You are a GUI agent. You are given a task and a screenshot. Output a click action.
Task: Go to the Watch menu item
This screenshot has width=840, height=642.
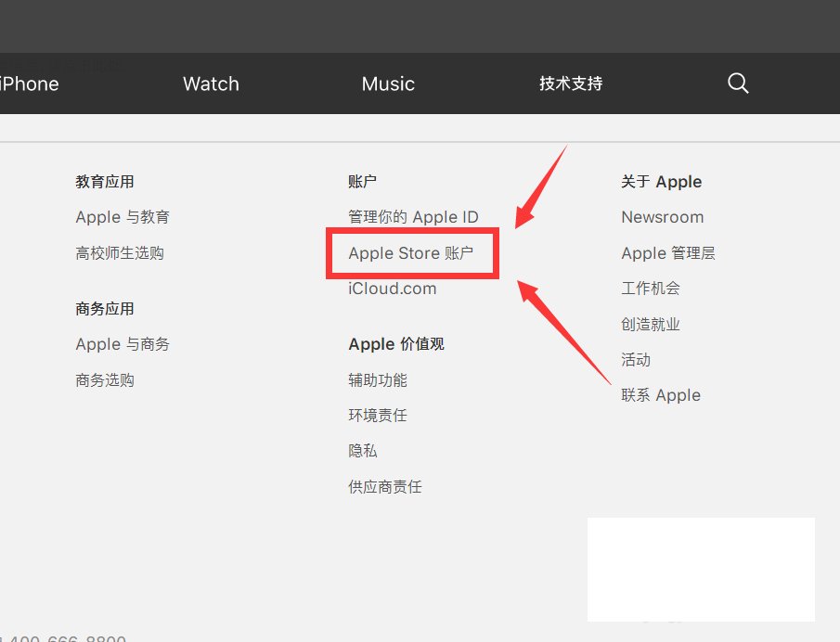tap(211, 84)
